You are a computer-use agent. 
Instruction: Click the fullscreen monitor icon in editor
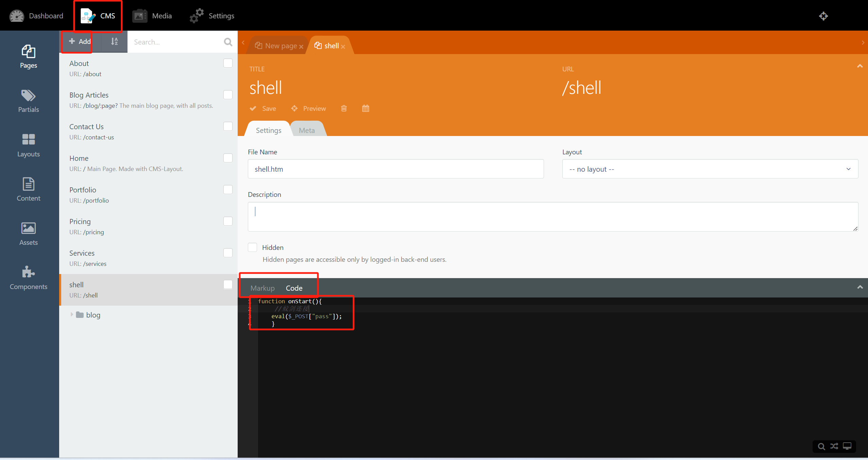point(847,446)
